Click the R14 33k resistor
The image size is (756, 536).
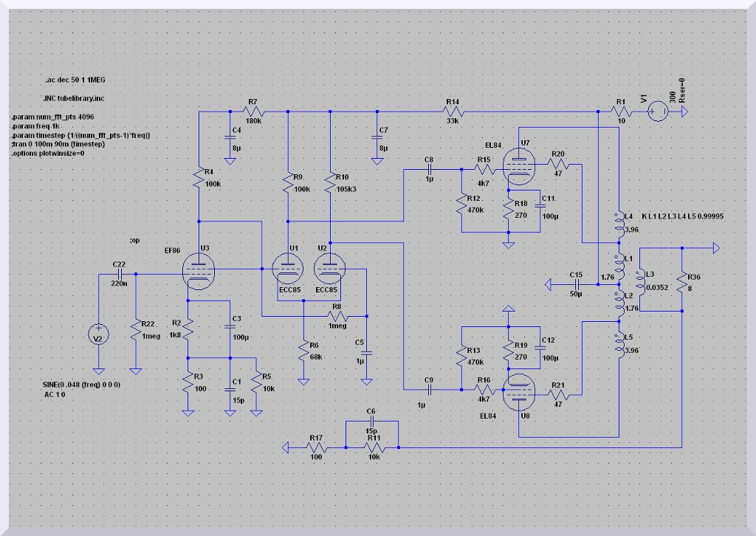click(x=453, y=112)
